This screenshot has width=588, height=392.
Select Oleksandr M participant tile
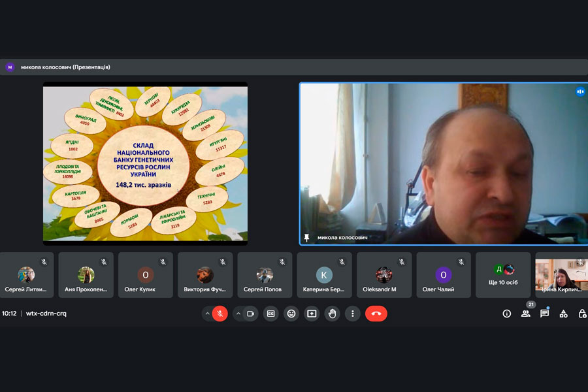pos(384,275)
